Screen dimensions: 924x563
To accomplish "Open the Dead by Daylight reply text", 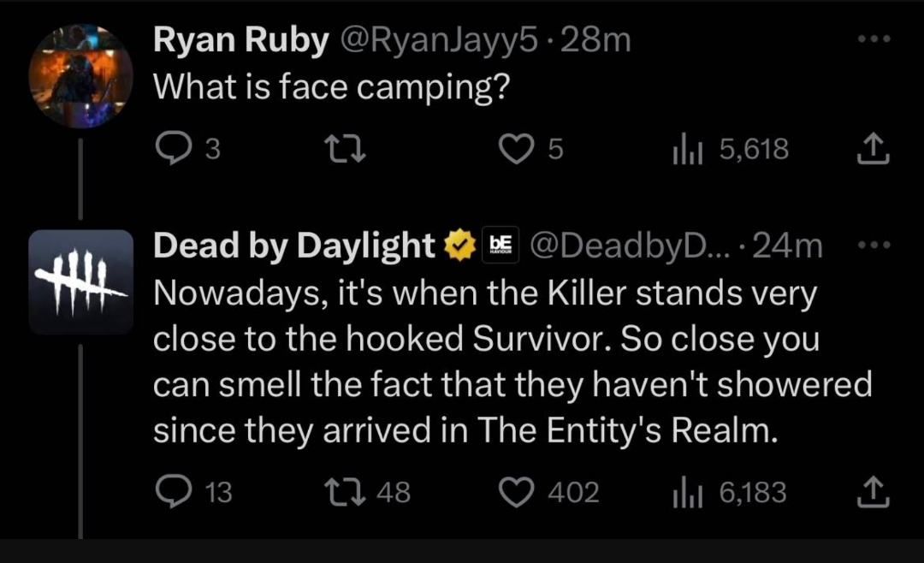I will [x=512, y=361].
